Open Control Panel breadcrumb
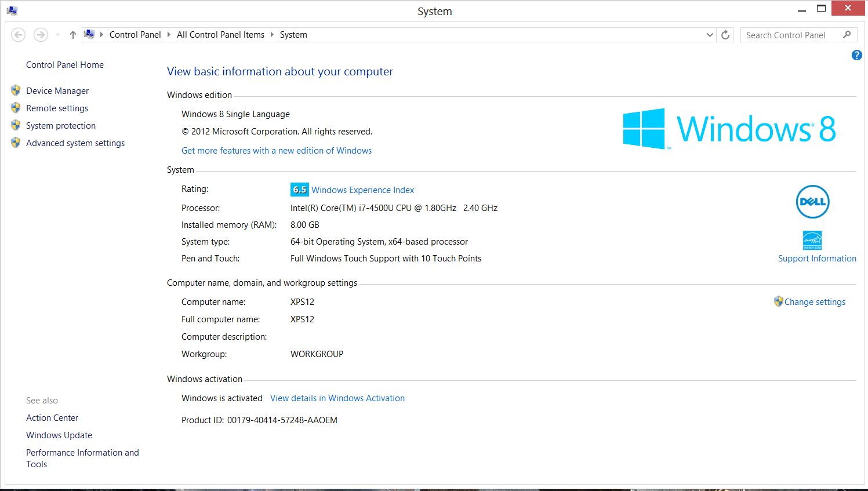The height and width of the screenshot is (491, 868). click(135, 35)
